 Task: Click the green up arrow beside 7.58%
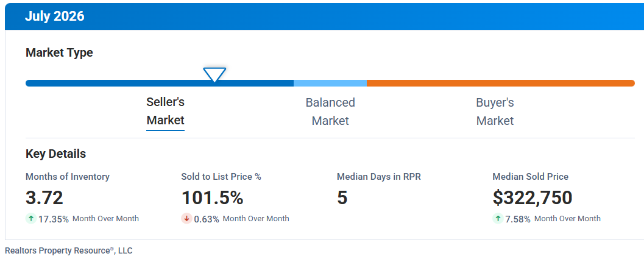(498, 219)
